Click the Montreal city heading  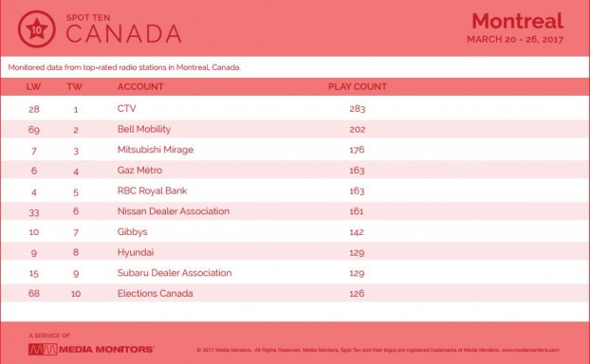click(x=517, y=21)
